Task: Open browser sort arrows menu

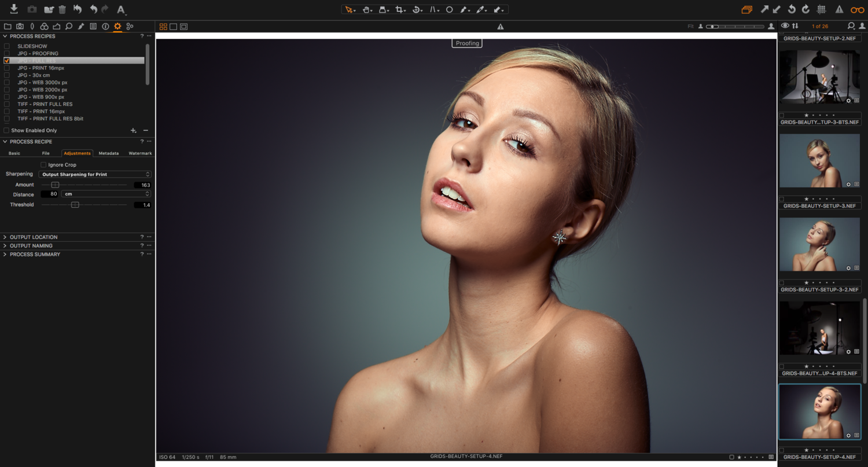Action: (795, 26)
